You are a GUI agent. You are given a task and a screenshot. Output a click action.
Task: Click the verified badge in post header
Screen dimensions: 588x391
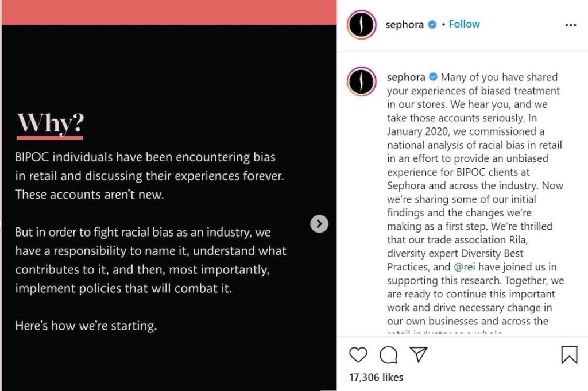point(433,25)
